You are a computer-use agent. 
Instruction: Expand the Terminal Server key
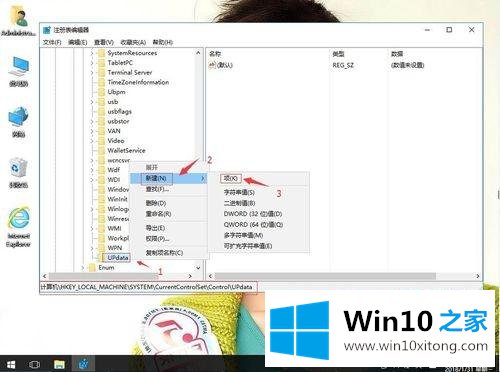[92, 72]
